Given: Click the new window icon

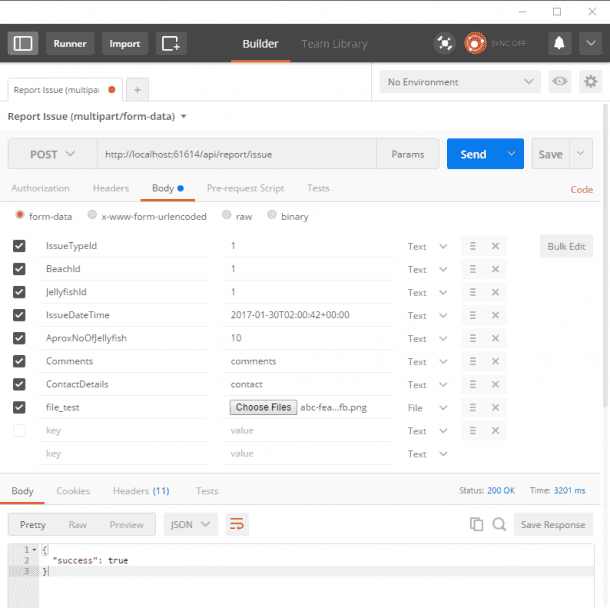Looking at the screenshot, I should point(172,43).
